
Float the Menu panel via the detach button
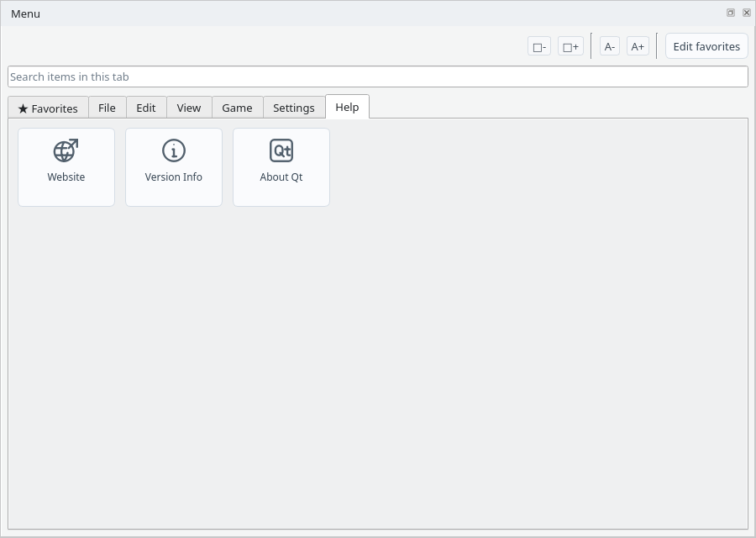point(731,13)
